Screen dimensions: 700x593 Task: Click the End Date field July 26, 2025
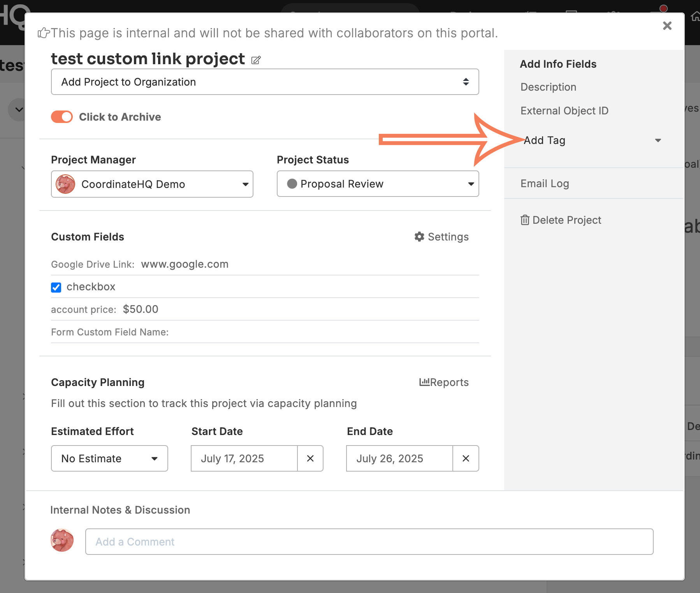(399, 458)
